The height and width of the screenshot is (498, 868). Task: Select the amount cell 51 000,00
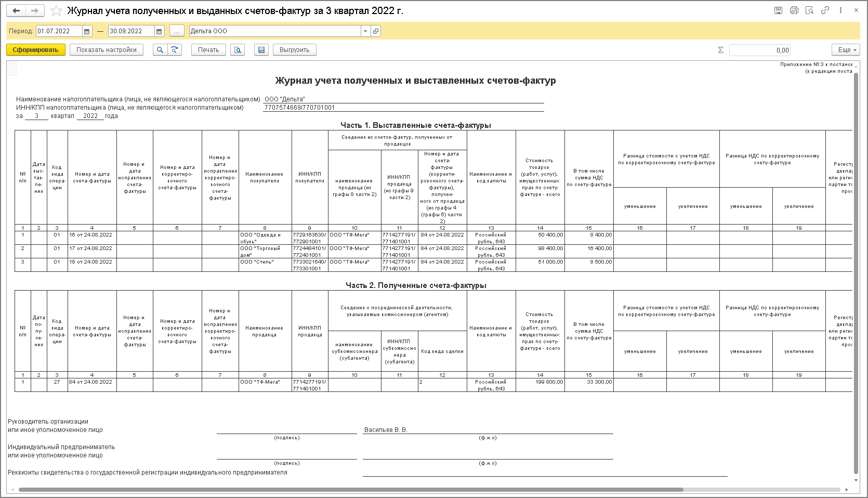pyautogui.click(x=540, y=265)
